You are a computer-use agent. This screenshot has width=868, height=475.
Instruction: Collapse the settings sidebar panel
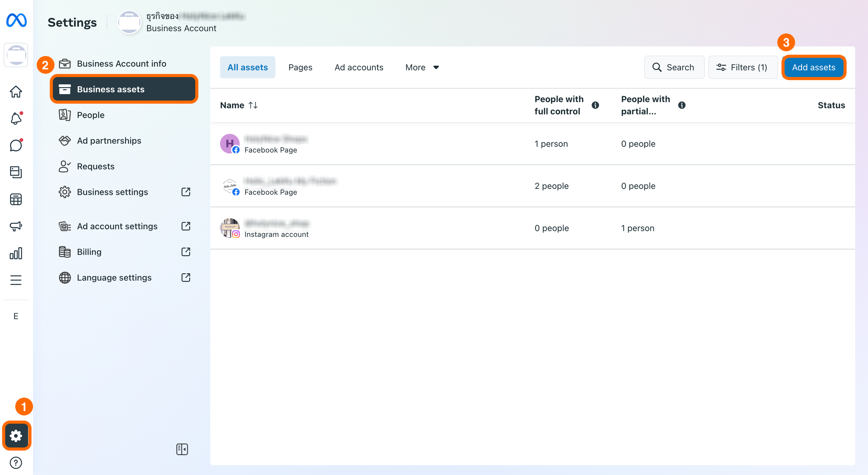(x=182, y=449)
